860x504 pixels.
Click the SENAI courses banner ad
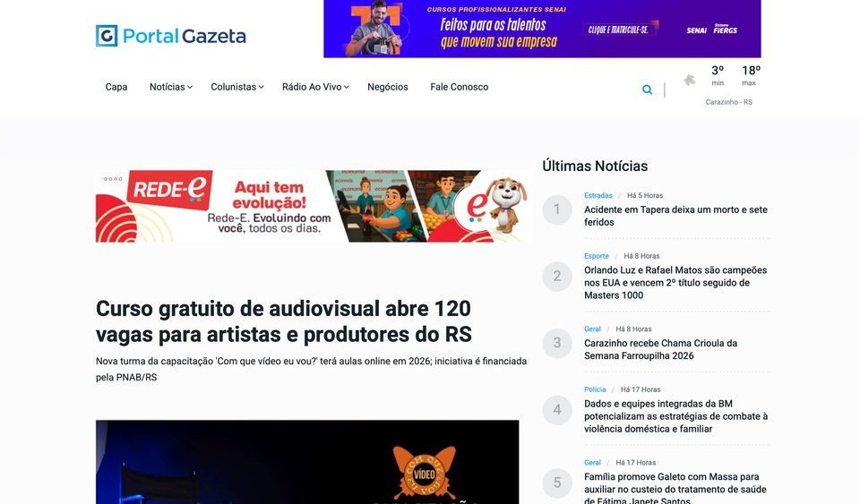pyautogui.click(x=542, y=29)
